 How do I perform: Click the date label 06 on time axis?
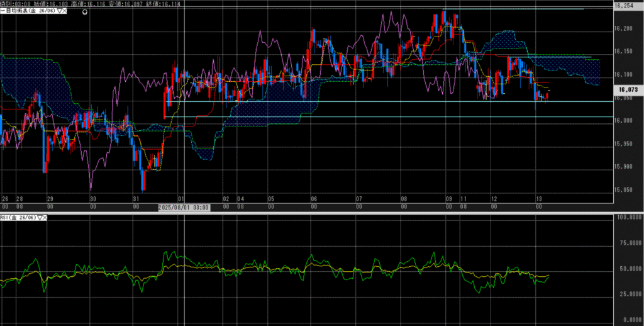coord(314,199)
